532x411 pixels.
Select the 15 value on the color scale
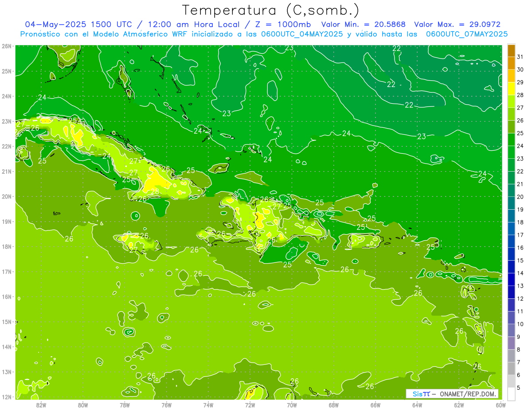pyautogui.click(x=520, y=261)
